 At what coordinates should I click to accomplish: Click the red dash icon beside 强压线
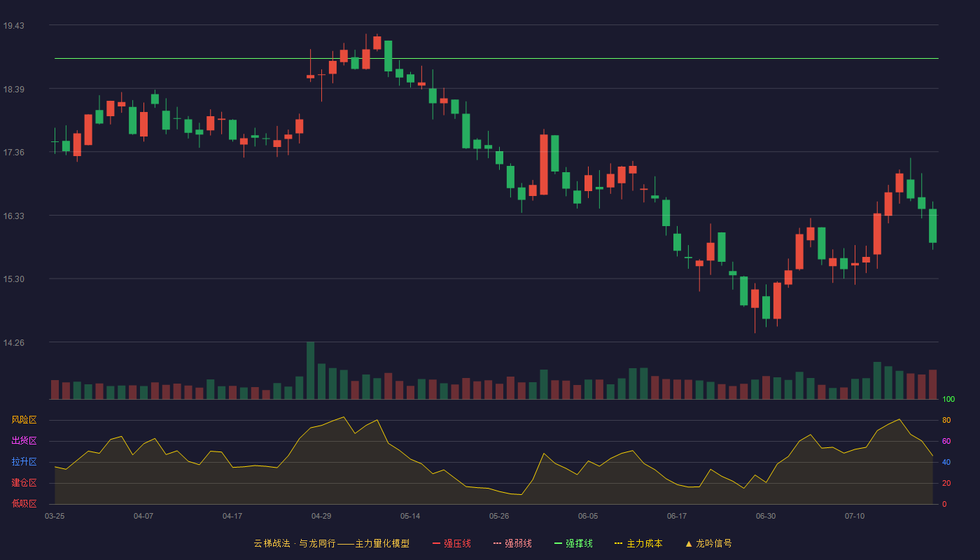pos(437,543)
